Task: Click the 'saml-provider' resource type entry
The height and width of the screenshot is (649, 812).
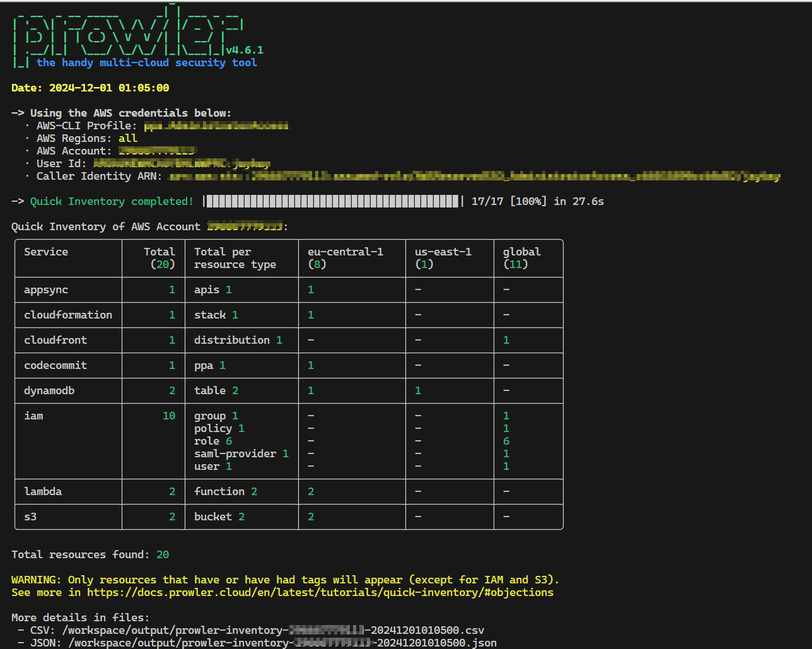Action: 235,453
